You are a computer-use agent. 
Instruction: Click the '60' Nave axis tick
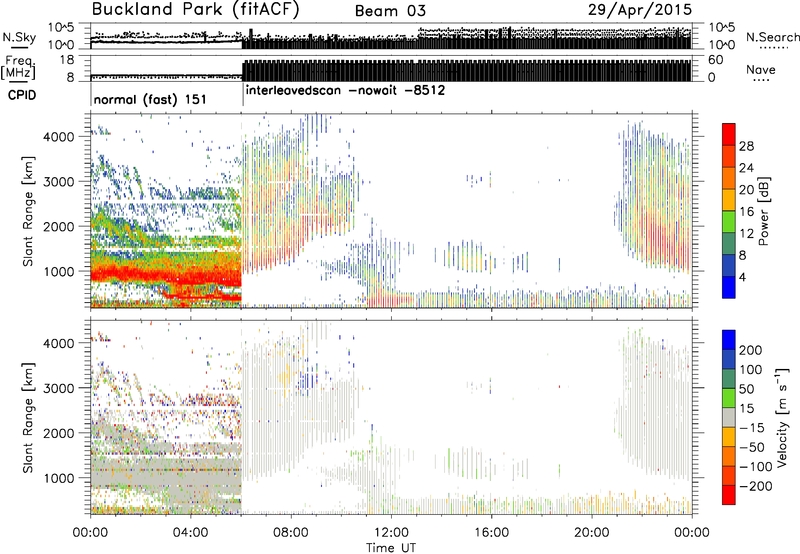coord(715,60)
